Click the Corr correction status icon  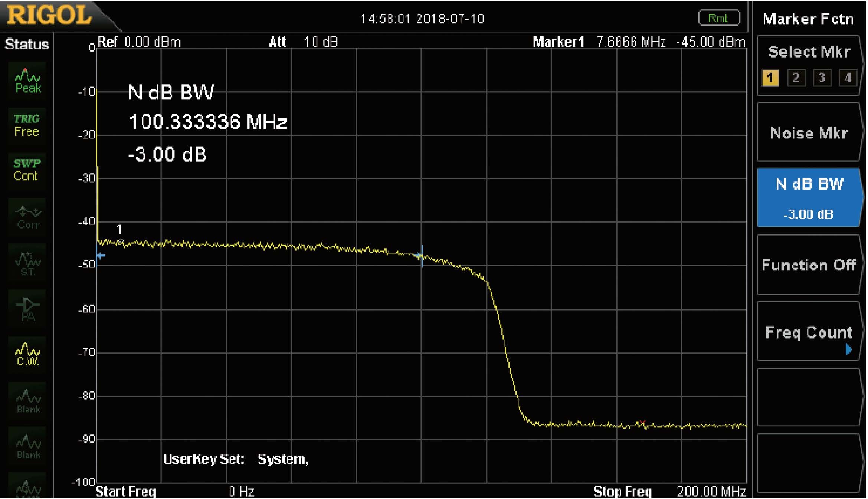point(27,217)
